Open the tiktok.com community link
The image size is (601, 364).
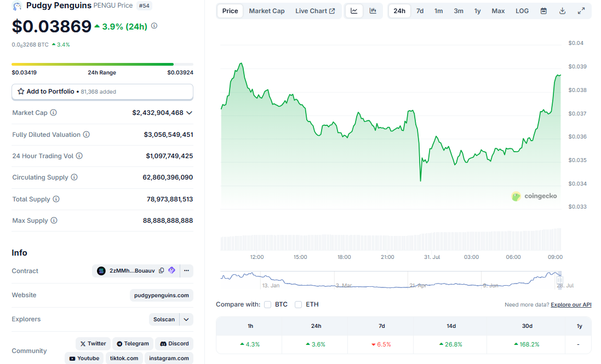[124, 359]
